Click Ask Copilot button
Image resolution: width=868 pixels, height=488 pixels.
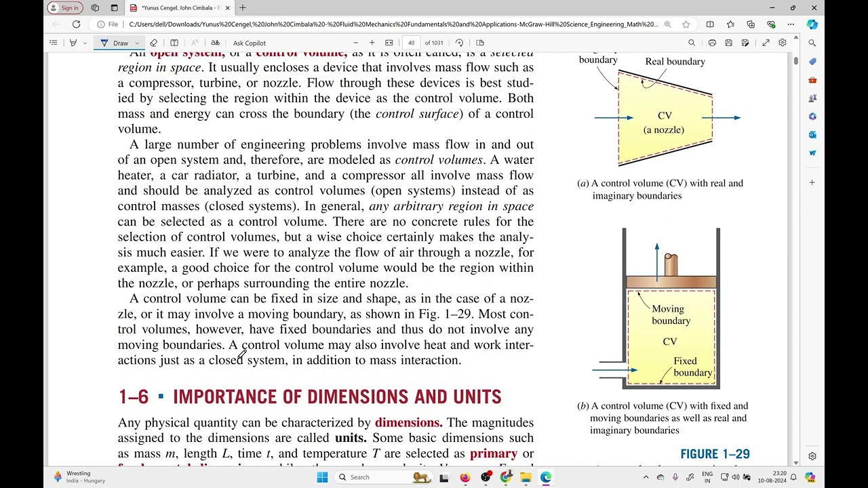pyautogui.click(x=249, y=43)
